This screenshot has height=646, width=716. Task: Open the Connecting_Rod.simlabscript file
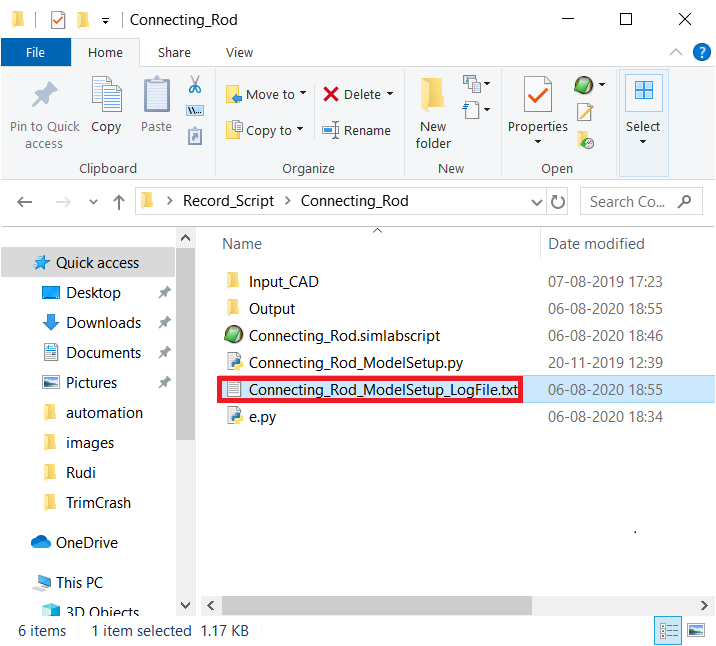[x=343, y=335]
